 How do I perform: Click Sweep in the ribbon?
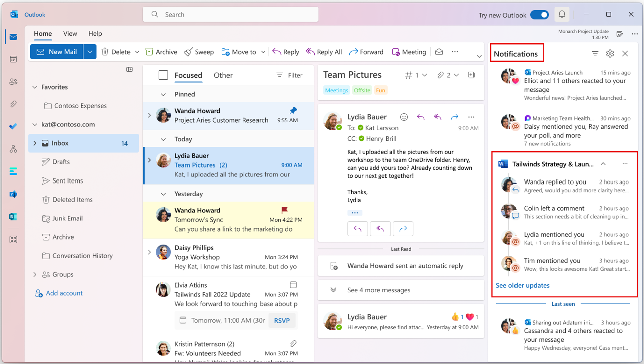[x=199, y=52]
